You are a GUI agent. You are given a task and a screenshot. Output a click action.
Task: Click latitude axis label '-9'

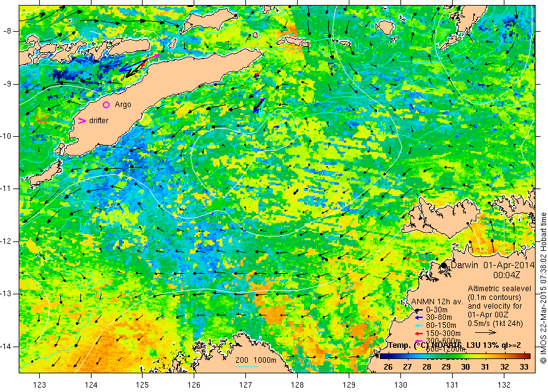(x=7, y=84)
